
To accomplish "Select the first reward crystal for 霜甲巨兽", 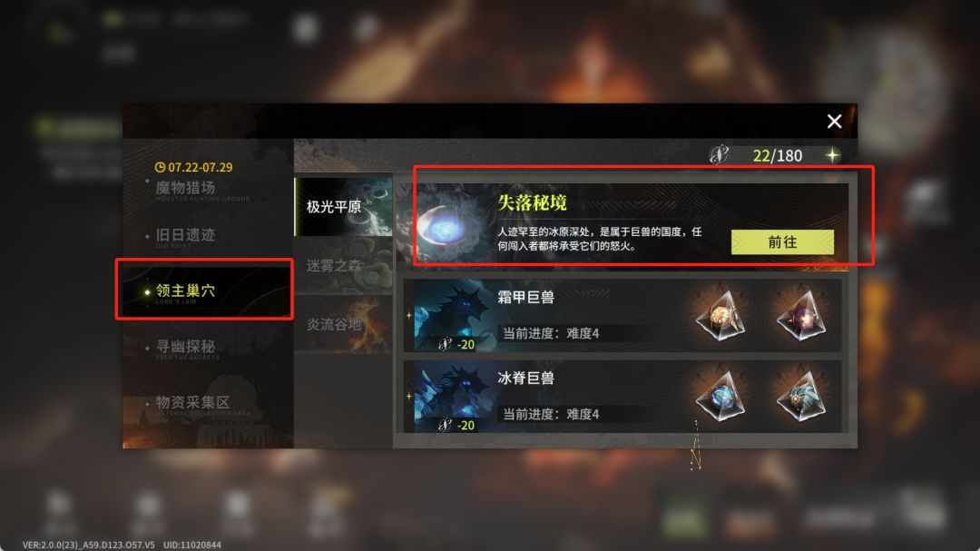I will [720, 316].
